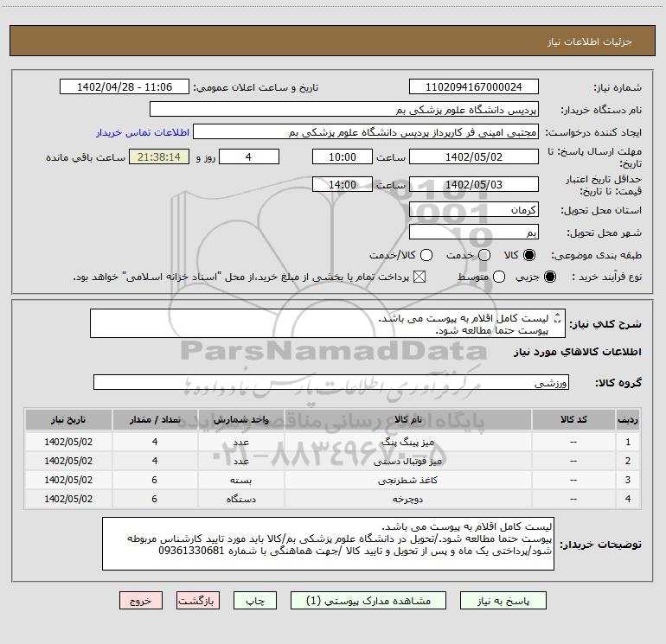Select the میز پینگ پنگ item cell
This screenshot has height=644, width=666.
tap(407, 442)
